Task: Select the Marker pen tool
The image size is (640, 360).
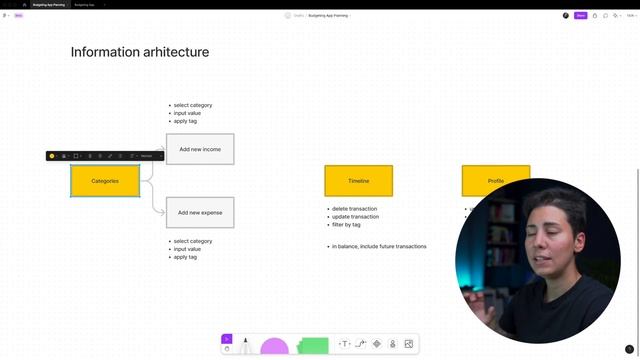Action: click(245, 346)
